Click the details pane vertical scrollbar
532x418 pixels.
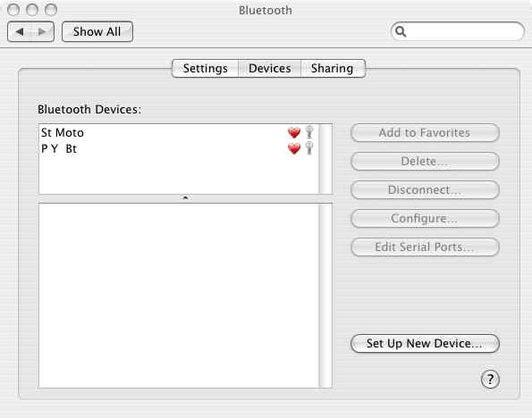(325, 296)
